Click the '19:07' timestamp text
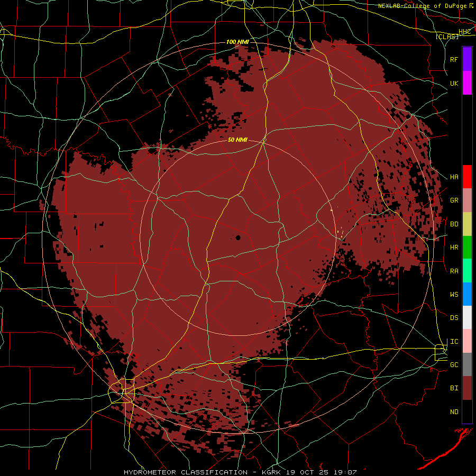The image size is (476, 476). (344, 472)
